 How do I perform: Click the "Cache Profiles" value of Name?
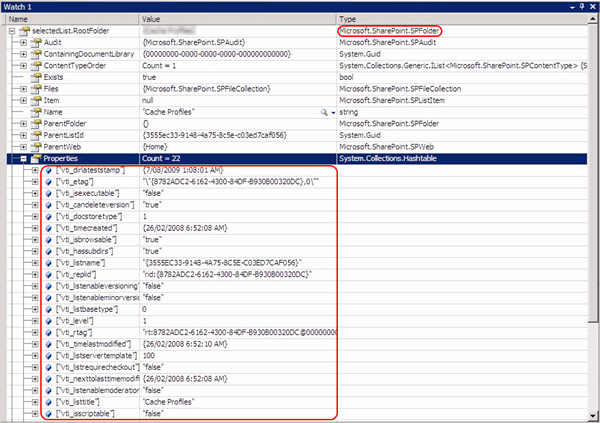point(169,112)
